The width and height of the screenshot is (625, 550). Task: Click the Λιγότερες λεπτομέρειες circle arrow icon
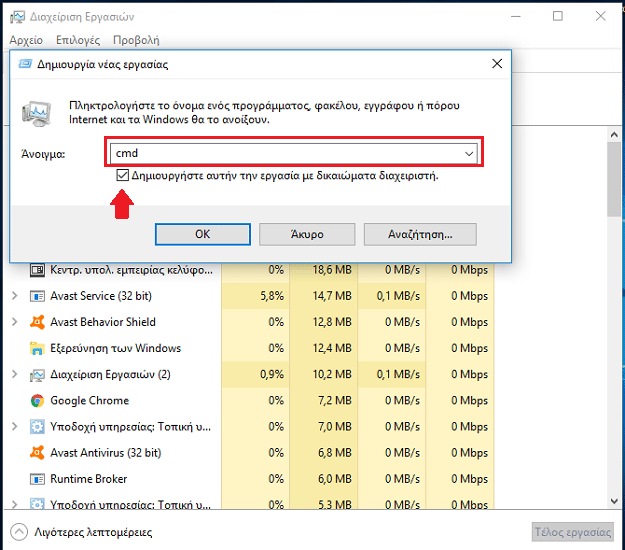click(x=19, y=532)
